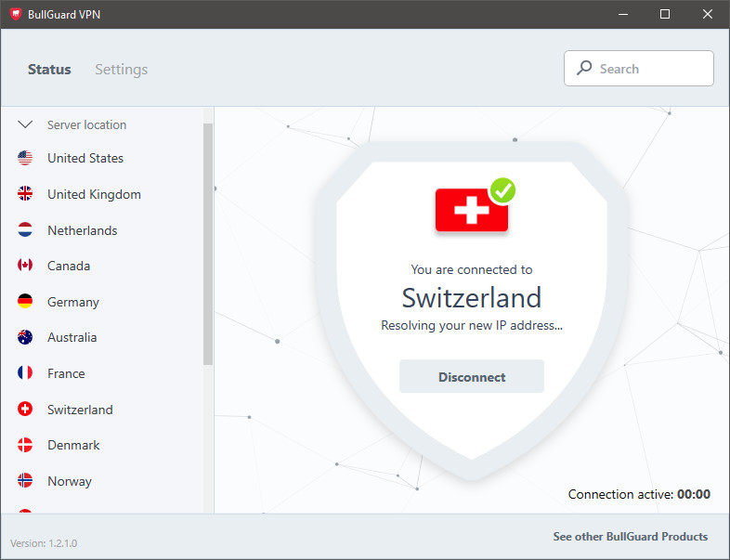Click the green connected checkmark badge
This screenshot has width=730, height=560.
[x=502, y=190]
